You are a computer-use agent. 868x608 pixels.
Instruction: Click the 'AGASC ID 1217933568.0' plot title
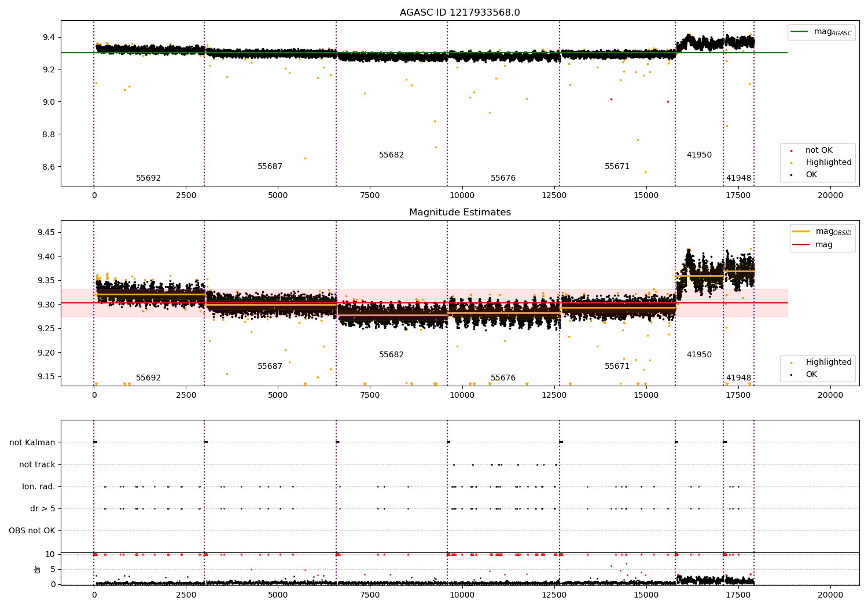pyautogui.click(x=459, y=13)
